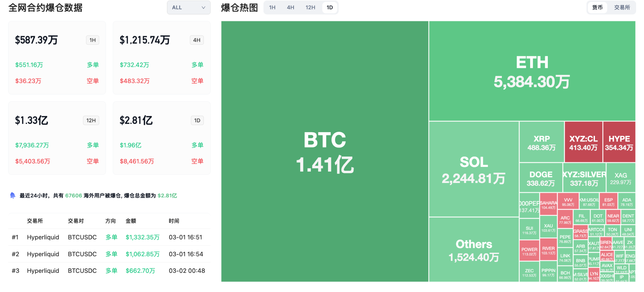Viewport: 644px width, 292px height.
Task: Select the SOL heatmap tile
Action: point(474,169)
